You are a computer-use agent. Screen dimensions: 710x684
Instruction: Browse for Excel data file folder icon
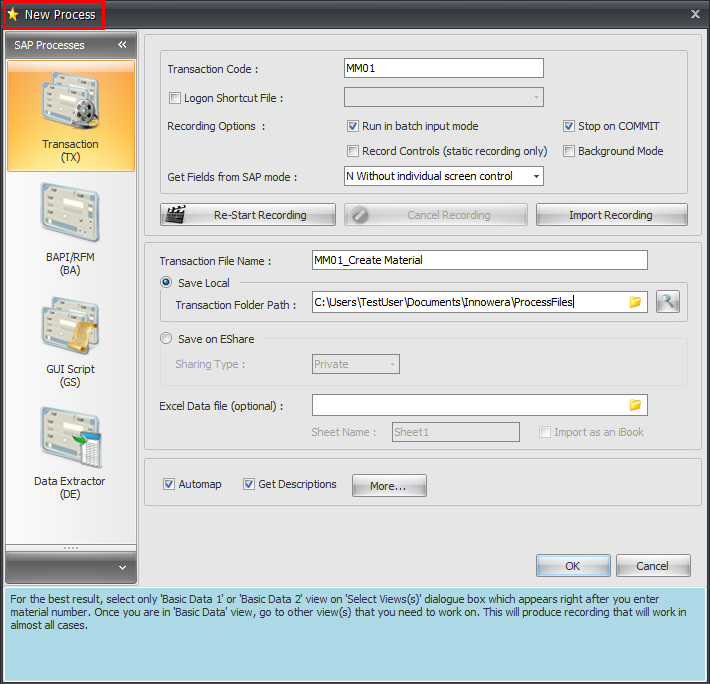pos(635,405)
